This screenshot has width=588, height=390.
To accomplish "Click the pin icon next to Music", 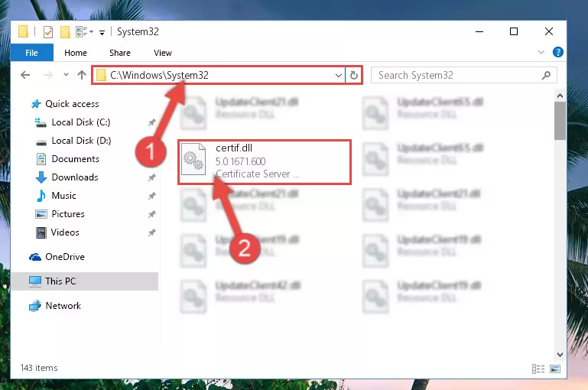I will click(x=152, y=196).
